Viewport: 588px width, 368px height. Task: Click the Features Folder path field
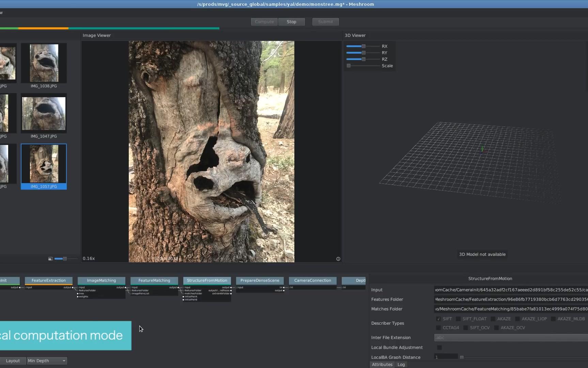click(511, 299)
